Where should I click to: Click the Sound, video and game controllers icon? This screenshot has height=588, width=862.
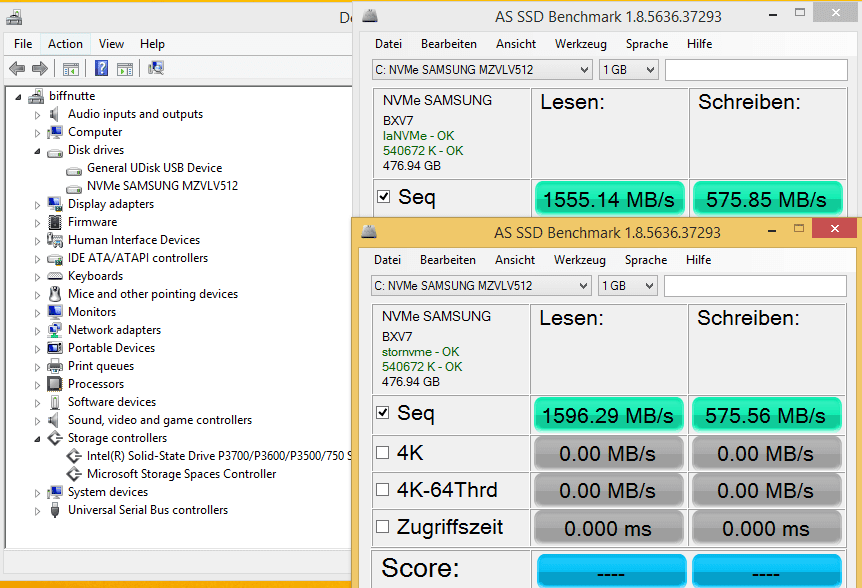click(x=53, y=420)
